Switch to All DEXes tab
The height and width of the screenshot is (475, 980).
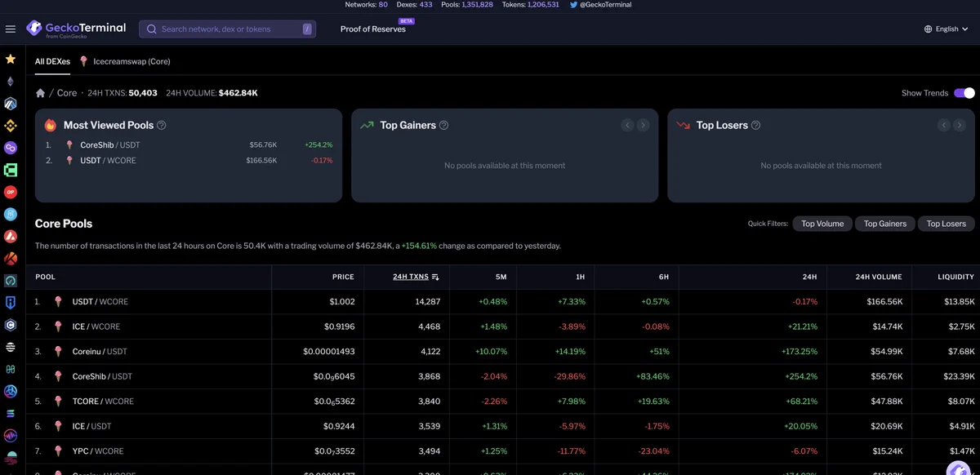[52, 61]
